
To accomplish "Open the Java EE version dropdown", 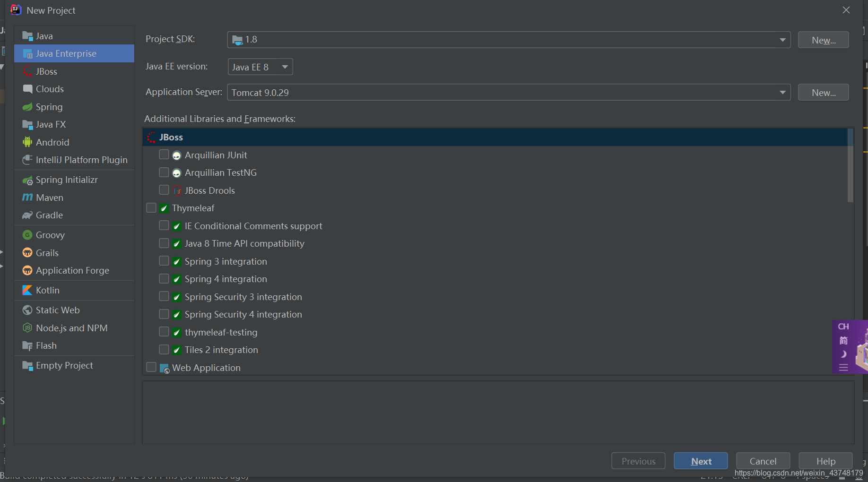I will click(260, 67).
